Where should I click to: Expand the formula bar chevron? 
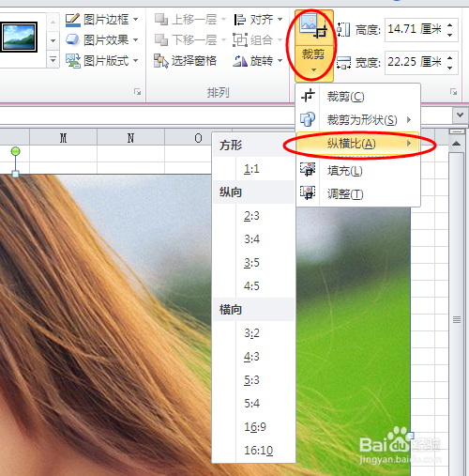(x=460, y=115)
